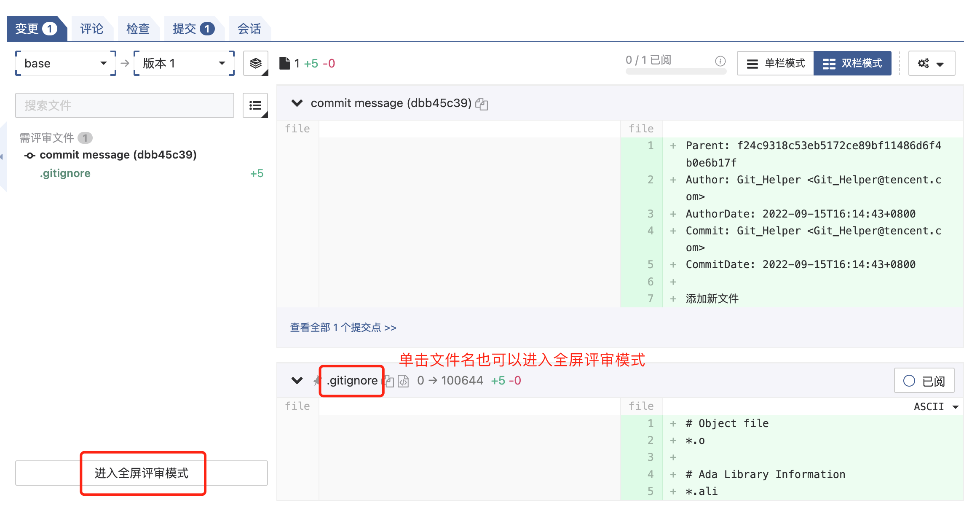This screenshot has width=980, height=527.
Task: Click the file list view icon button
Action: click(255, 105)
